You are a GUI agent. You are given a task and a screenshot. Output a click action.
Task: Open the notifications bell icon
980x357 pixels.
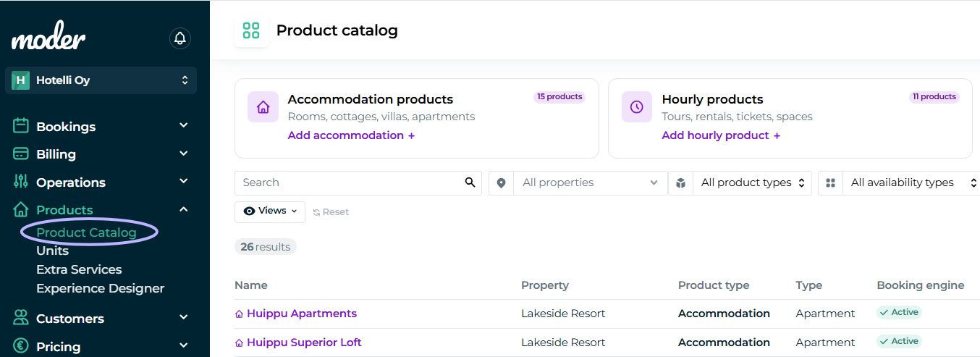click(179, 38)
